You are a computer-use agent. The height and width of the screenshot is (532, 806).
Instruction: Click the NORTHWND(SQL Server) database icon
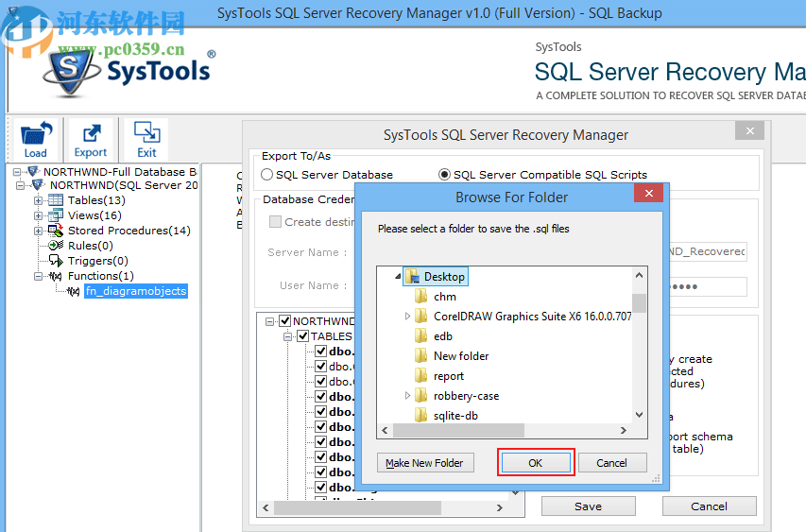38,184
